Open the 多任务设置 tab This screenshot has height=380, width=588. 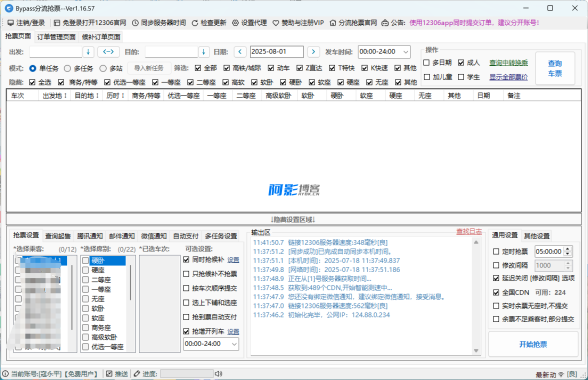[221, 236]
